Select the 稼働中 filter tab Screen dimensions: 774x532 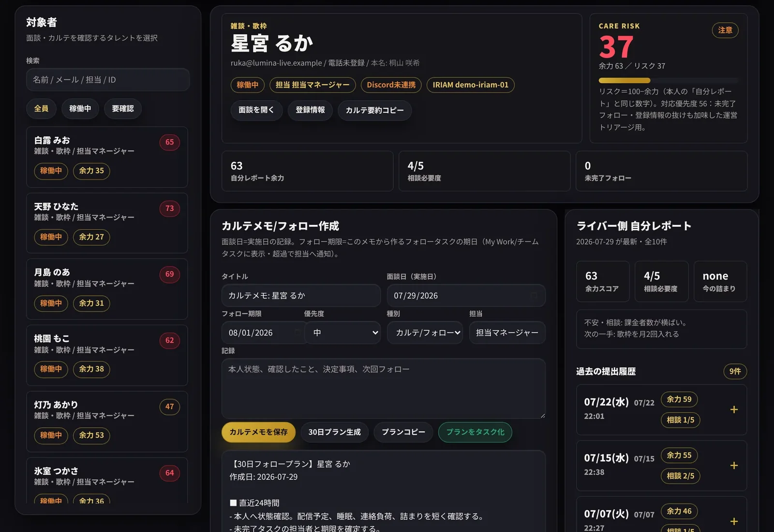80,109
